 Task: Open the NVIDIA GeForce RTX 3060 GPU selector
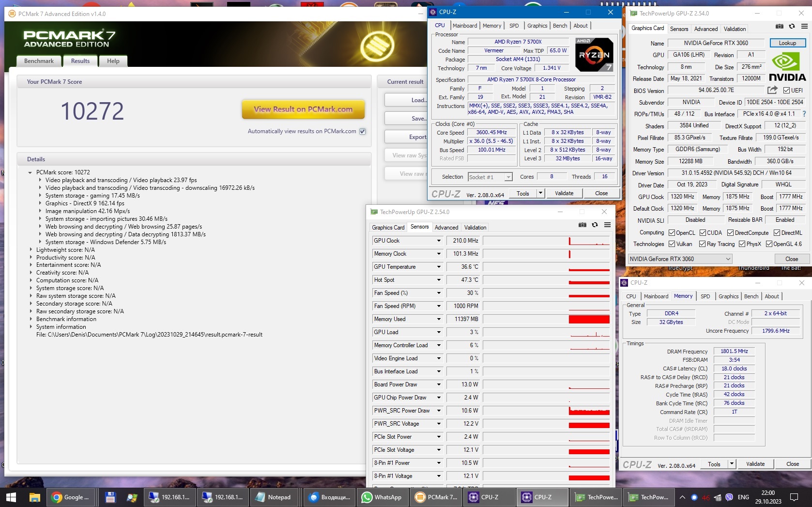point(680,259)
